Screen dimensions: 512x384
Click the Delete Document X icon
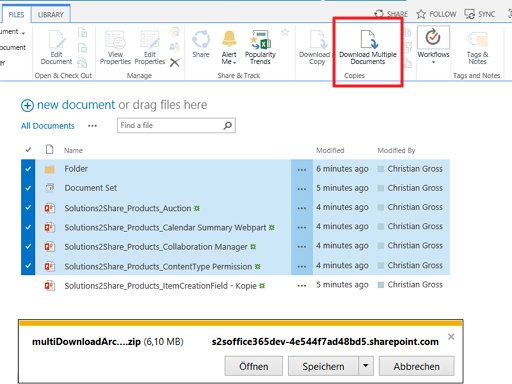[x=174, y=62]
